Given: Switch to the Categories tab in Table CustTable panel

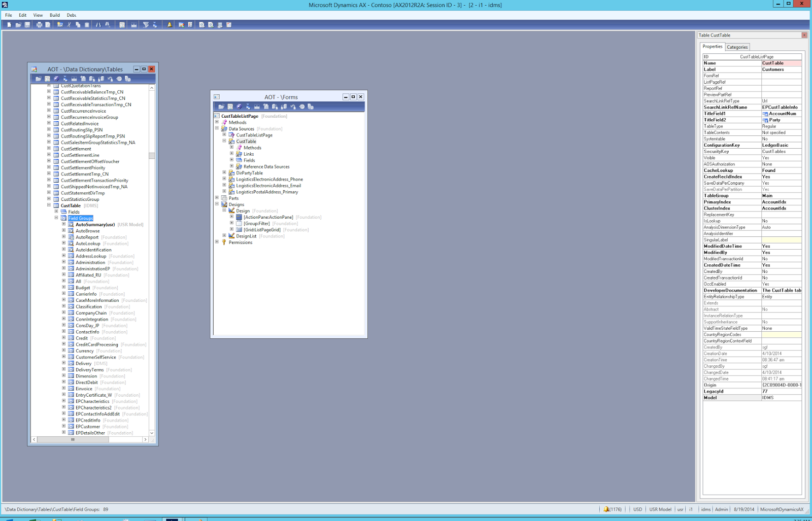Looking at the screenshot, I should 737,47.
